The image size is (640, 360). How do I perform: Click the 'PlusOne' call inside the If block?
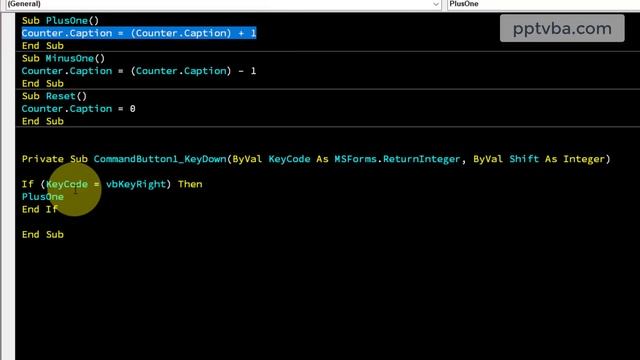pos(43,197)
